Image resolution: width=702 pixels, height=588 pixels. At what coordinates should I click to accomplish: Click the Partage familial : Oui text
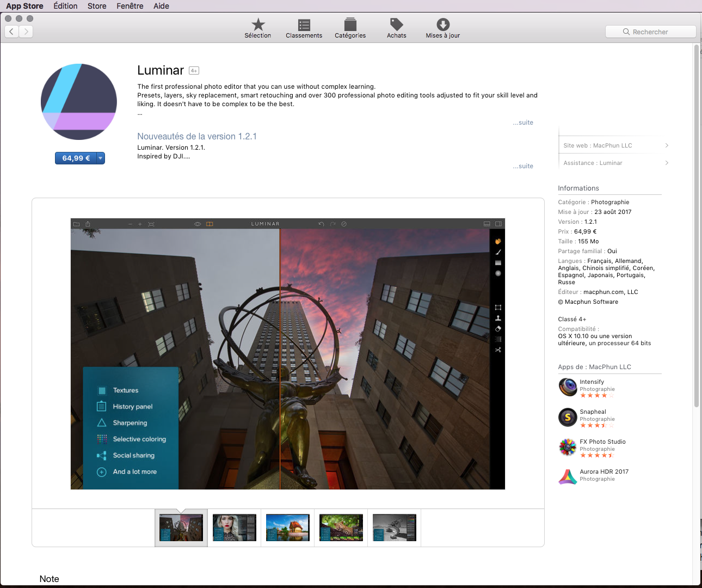click(x=588, y=251)
